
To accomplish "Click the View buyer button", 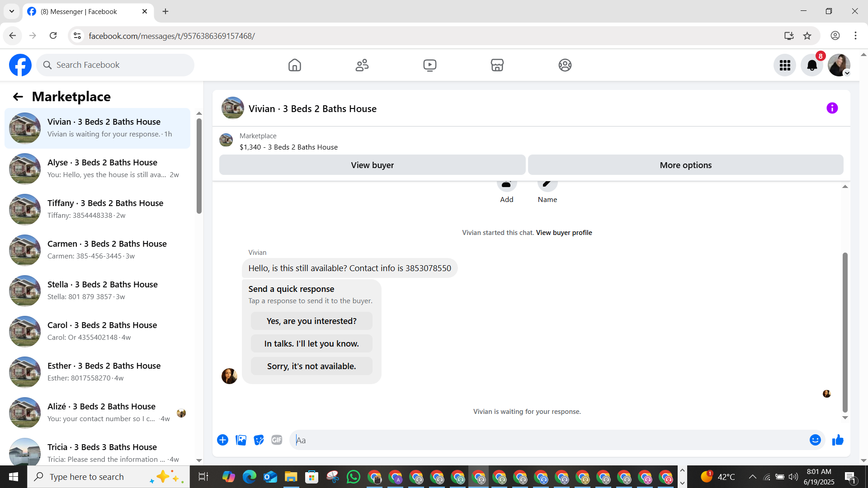I will [x=372, y=165].
